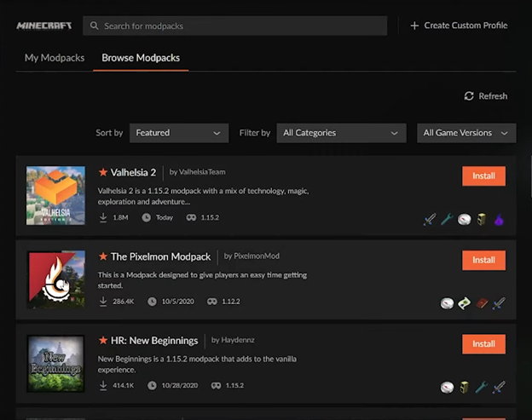Click Valhelsia 2 '1.8M' downloads text
The height and width of the screenshot is (420, 532).
(x=120, y=217)
